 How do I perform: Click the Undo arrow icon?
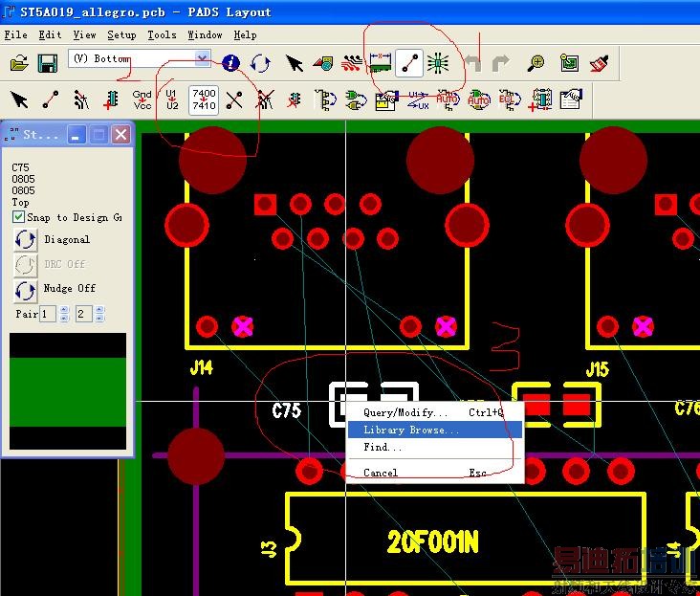[x=471, y=63]
